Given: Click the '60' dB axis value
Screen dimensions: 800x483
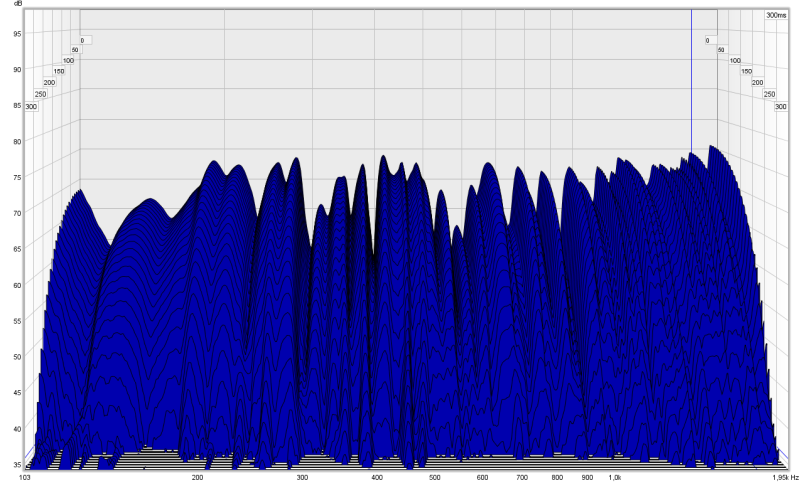Looking at the screenshot, I should point(17,285).
